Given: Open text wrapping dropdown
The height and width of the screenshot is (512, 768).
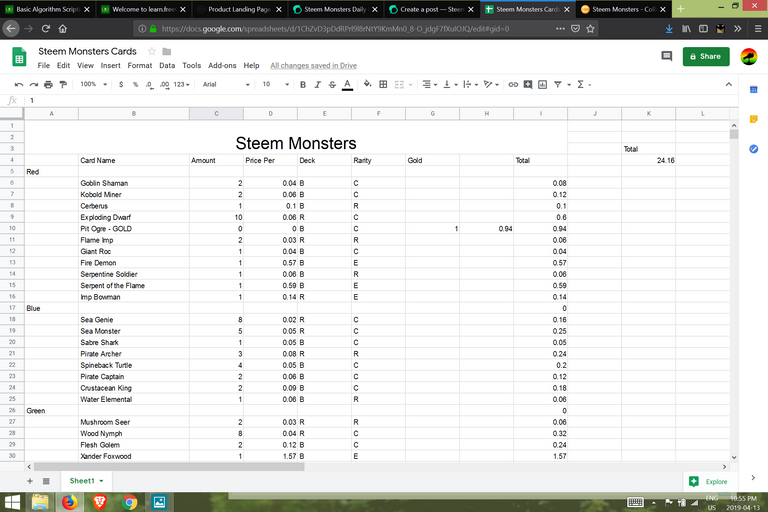Looking at the screenshot, I should point(470,85).
